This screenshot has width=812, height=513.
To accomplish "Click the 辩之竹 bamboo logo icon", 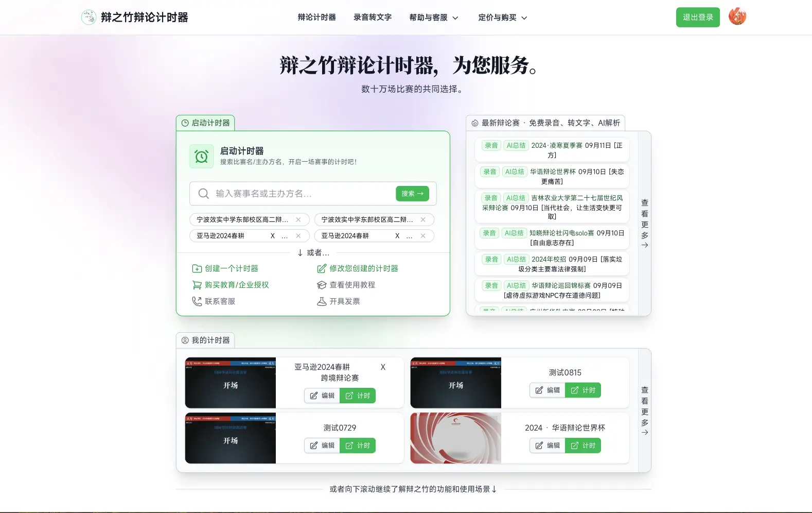I will [x=89, y=18].
